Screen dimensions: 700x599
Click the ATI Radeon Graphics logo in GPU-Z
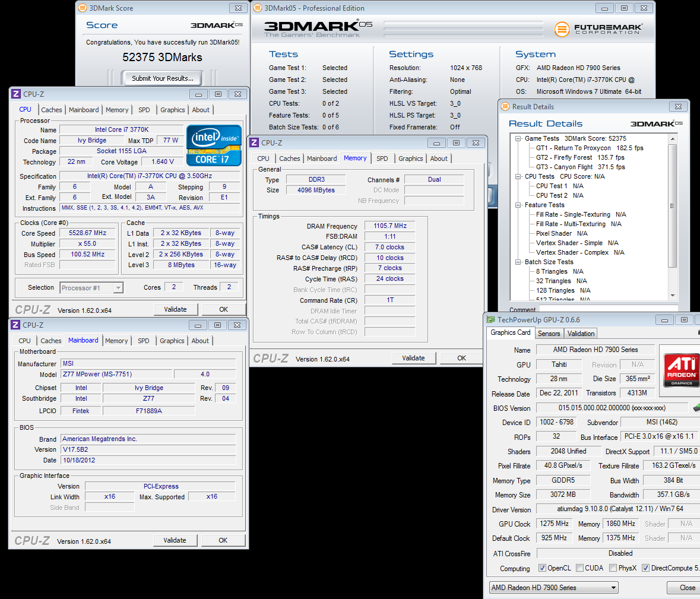point(681,370)
